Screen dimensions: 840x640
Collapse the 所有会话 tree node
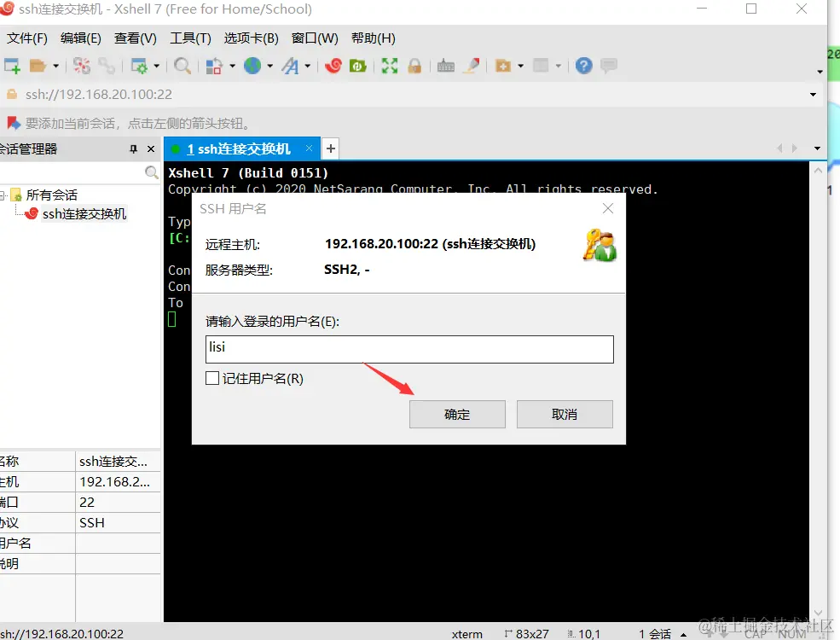pyautogui.click(x=3, y=195)
